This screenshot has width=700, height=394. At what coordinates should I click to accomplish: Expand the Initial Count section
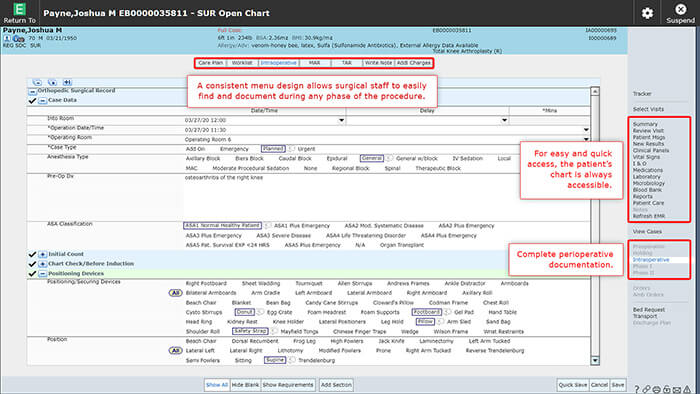(42, 254)
